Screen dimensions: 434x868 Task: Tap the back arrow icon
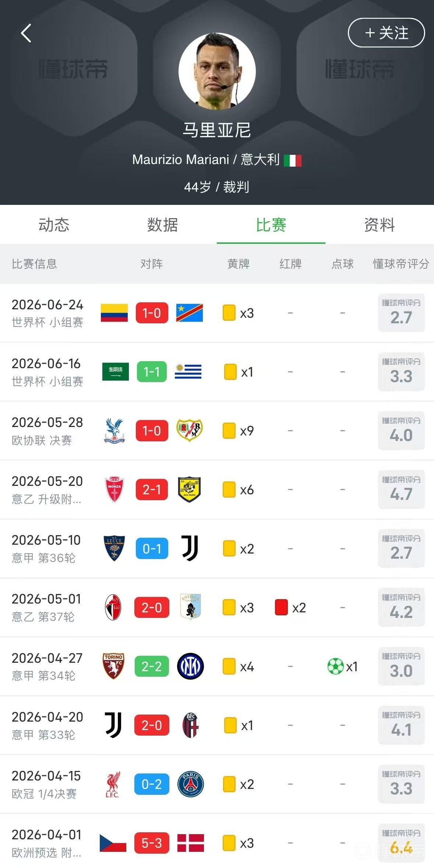click(26, 33)
